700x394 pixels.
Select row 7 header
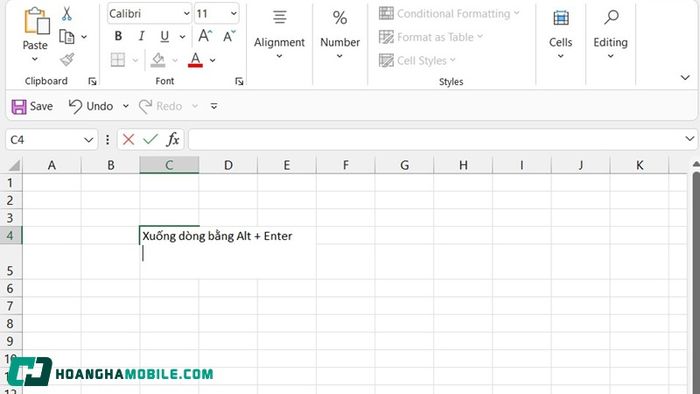[10, 306]
